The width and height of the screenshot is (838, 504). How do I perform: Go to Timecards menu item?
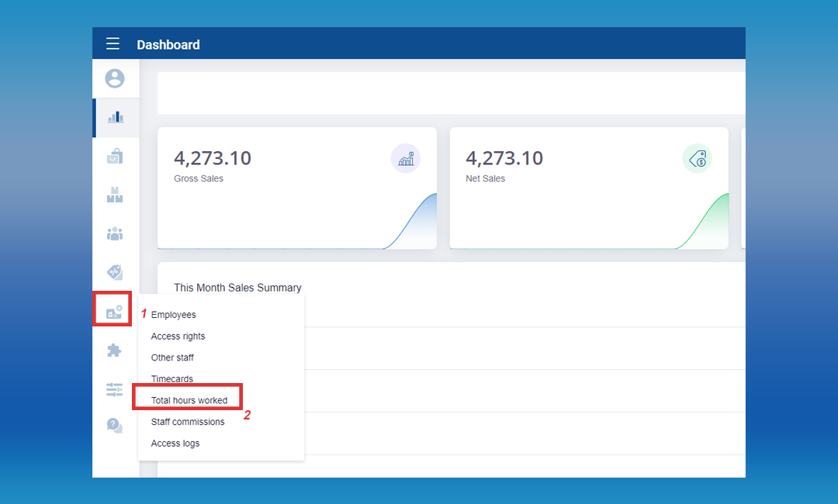pos(172,379)
